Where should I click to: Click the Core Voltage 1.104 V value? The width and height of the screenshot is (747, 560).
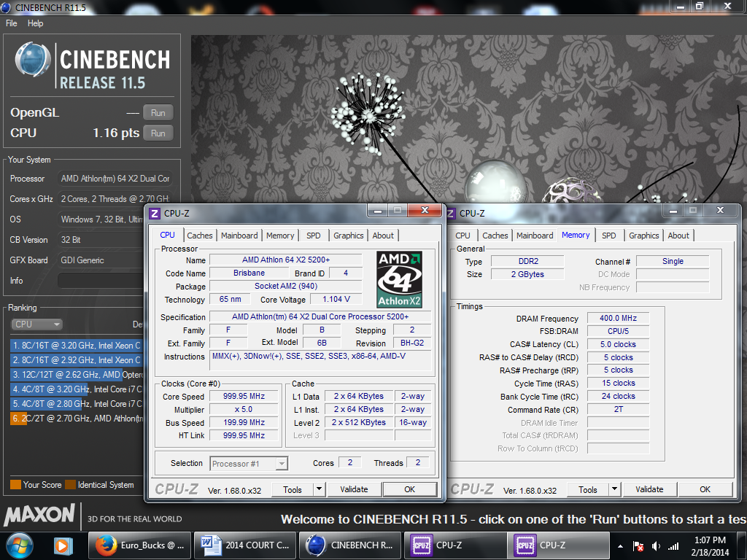pos(336,299)
